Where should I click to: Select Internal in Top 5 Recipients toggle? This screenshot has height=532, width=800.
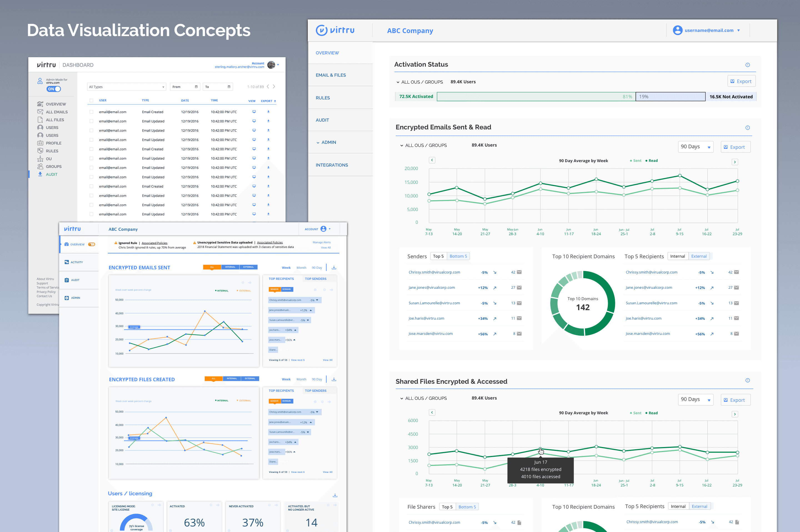pyautogui.click(x=677, y=256)
